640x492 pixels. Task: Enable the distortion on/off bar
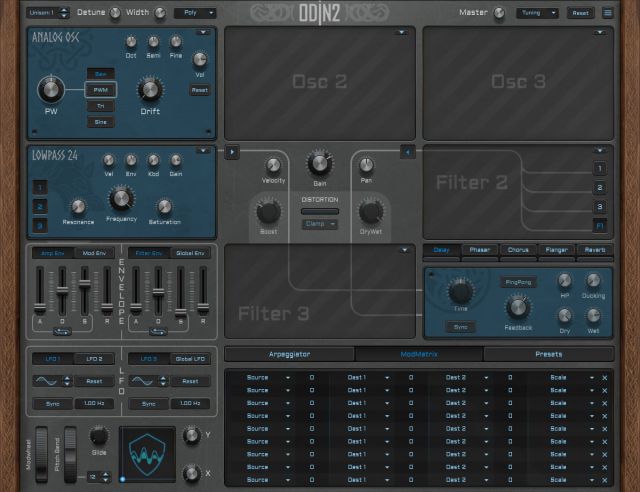pos(320,211)
